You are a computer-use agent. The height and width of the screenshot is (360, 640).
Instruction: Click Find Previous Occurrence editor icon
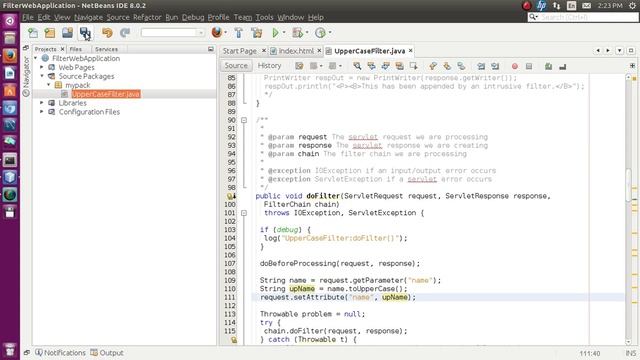[371, 66]
